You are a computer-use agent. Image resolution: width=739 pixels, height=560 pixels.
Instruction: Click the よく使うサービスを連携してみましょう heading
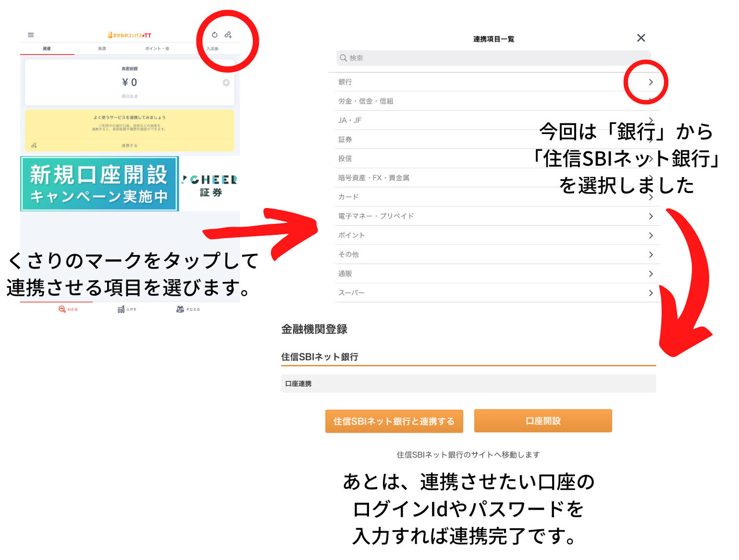coord(129,118)
